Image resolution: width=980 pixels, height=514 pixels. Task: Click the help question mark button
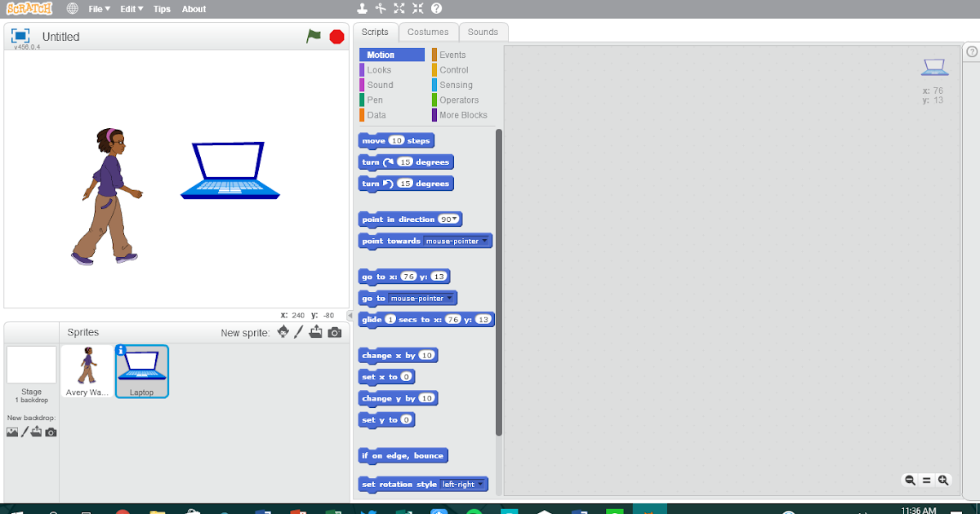[x=438, y=8]
